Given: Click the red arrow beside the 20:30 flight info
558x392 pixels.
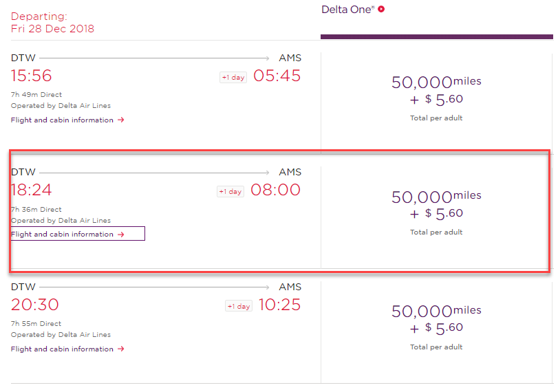Looking at the screenshot, I should coord(121,349).
